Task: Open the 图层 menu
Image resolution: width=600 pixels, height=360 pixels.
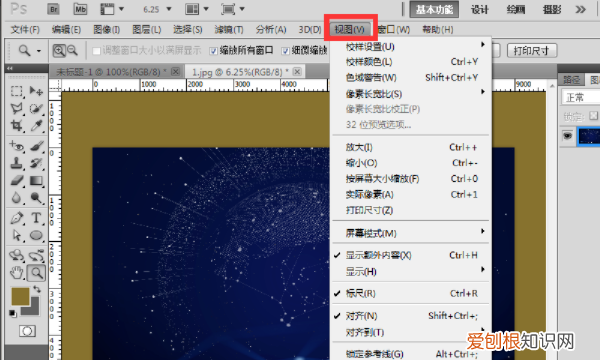Action: point(147,29)
